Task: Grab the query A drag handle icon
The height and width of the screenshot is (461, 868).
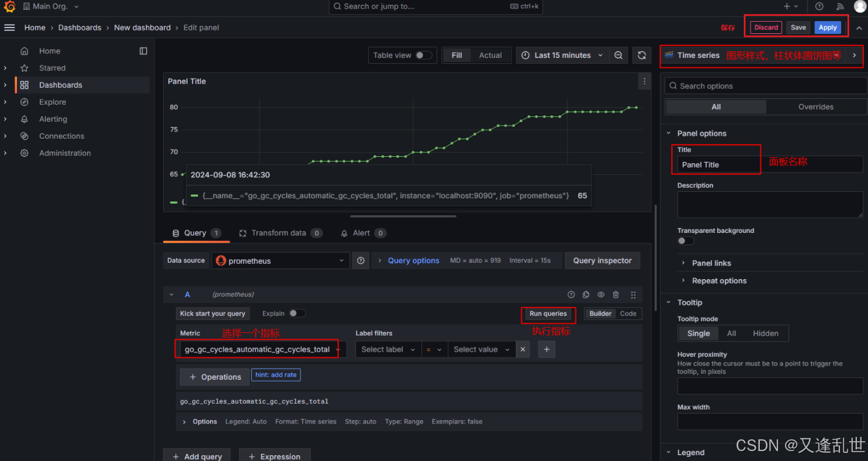Action: pyautogui.click(x=633, y=295)
